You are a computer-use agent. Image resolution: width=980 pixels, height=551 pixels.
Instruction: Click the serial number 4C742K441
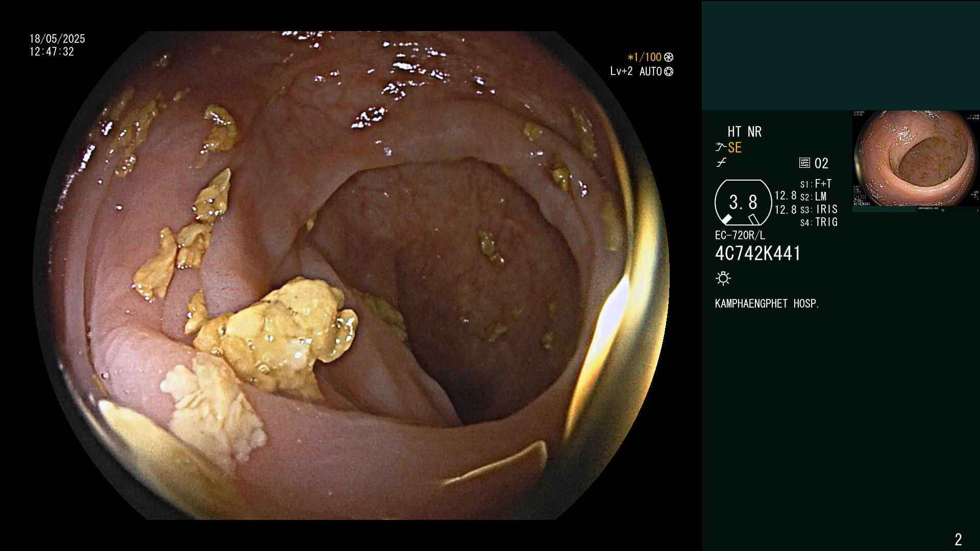pos(758,254)
